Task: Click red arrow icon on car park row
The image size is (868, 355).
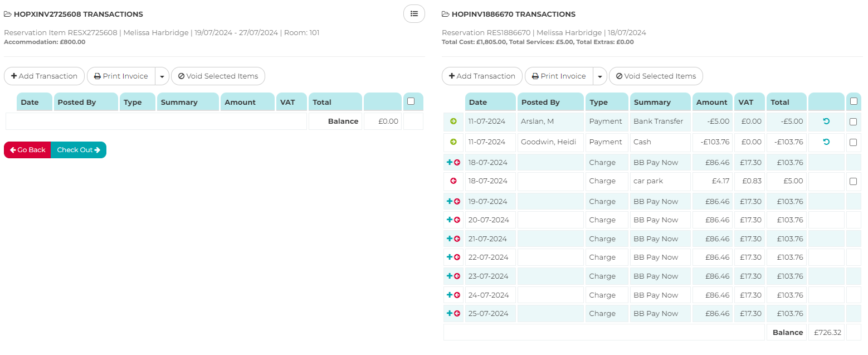Action: 453,181
